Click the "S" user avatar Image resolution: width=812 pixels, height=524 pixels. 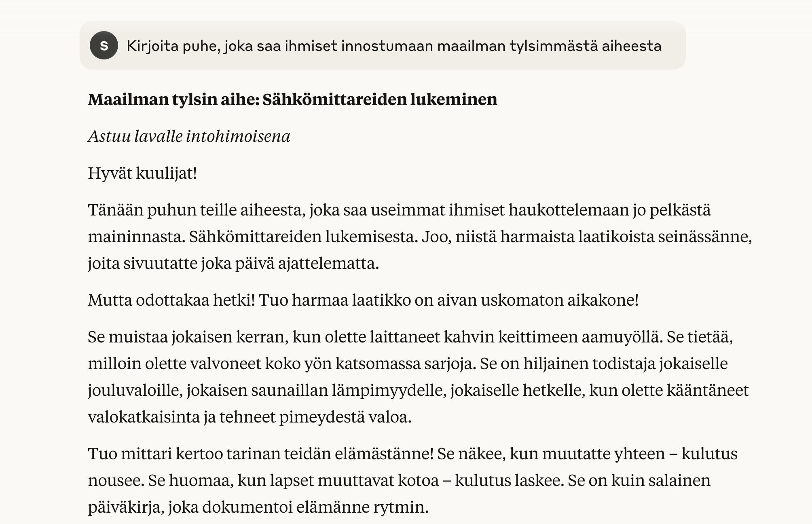(x=104, y=46)
